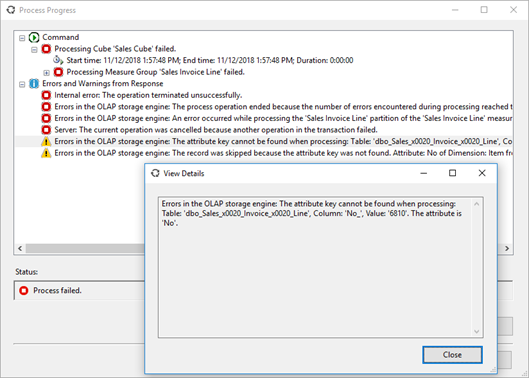The image size is (529, 378).
Task: Select the Start time and Duration row
Action: (x=210, y=60)
